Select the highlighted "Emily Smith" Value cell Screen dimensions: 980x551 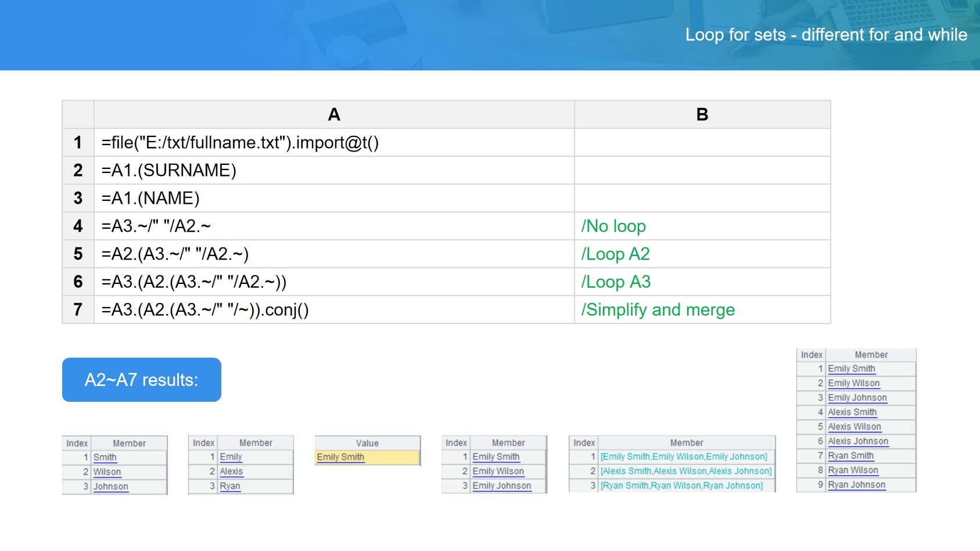tap(341, 458)
